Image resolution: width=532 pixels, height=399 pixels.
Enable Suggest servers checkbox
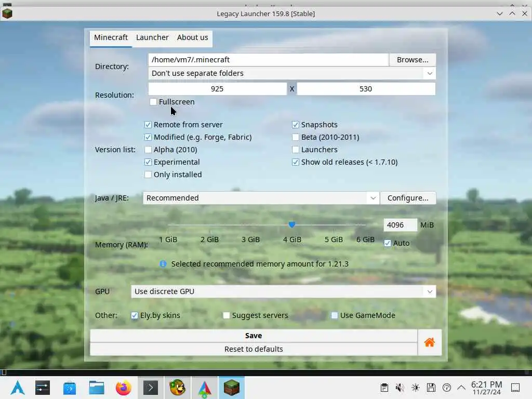tap(227, 315)
